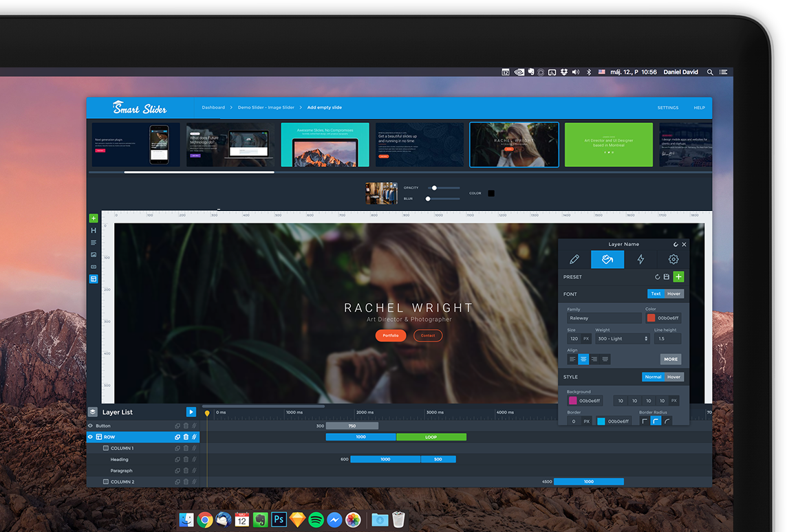This screenshot has width=787, height=532.
Task: Duplicate the Heading layer
Action: pos(177,459)
